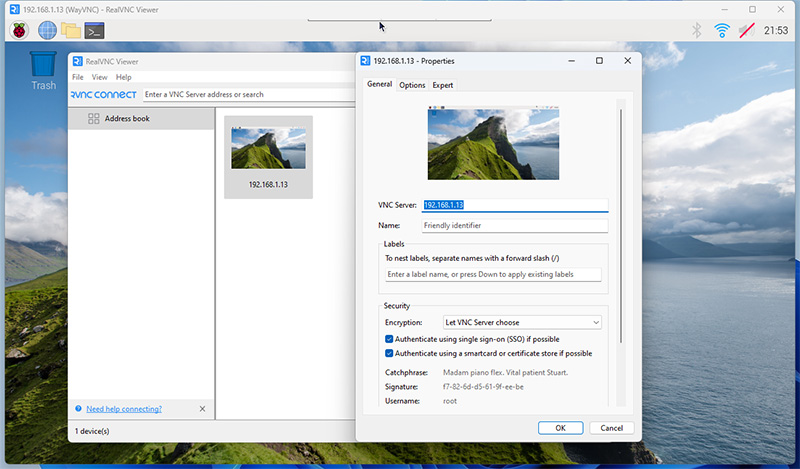Open the file manager folder icon

[x=71, y=31]
